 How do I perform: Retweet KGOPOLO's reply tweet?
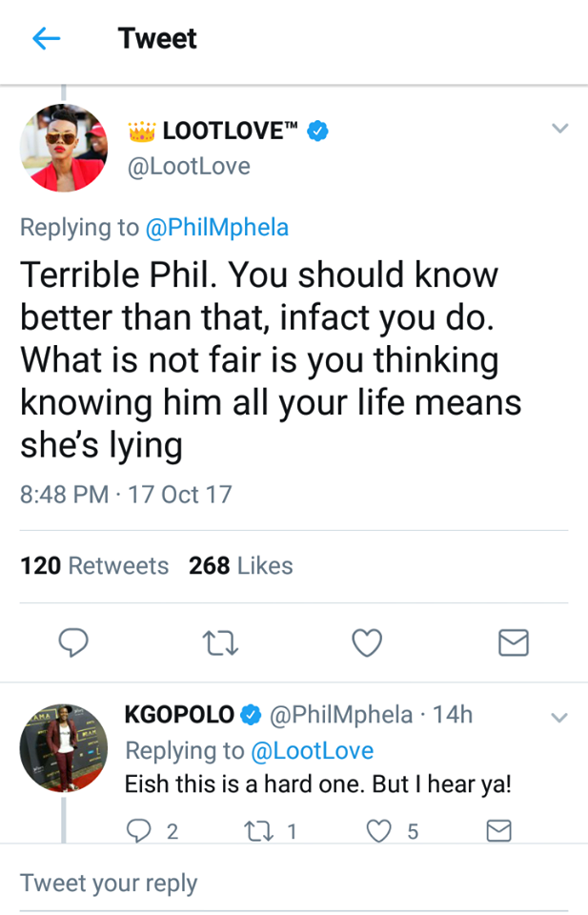point(255,831)
